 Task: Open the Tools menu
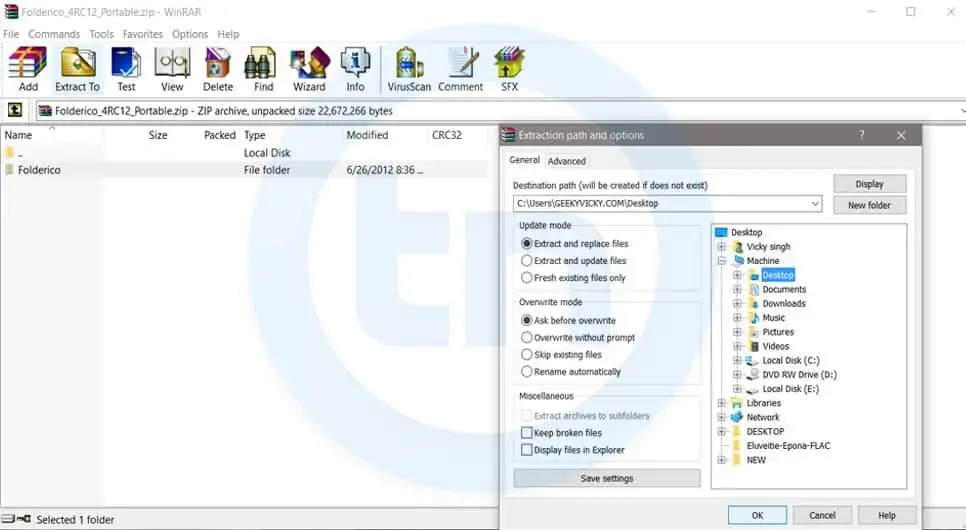tap(101, 34)
